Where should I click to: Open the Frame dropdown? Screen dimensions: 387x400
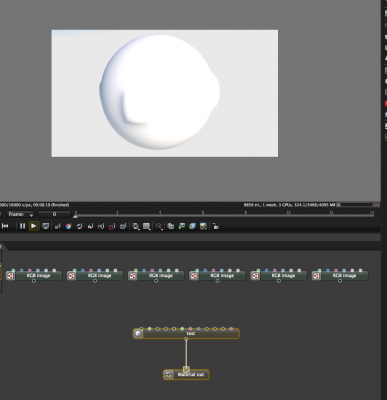point(21,214)
